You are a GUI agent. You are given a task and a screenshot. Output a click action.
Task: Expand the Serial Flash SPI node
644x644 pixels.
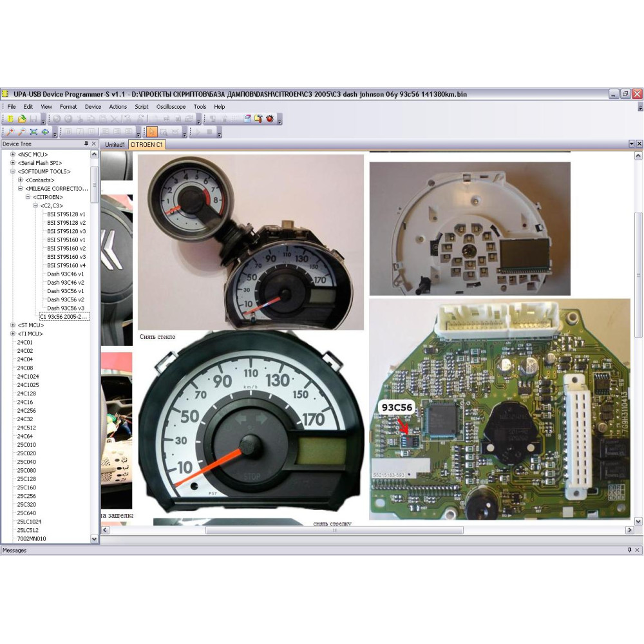13,163
